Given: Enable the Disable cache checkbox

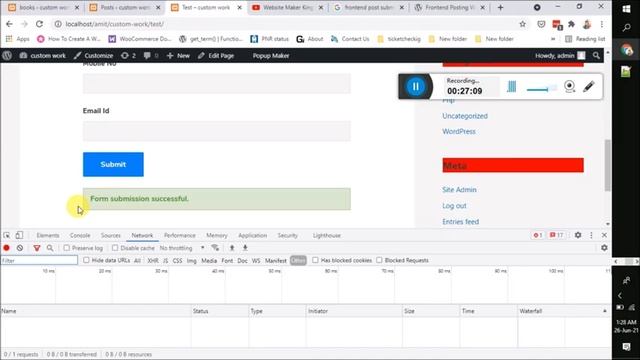Looking at the screenshot, I should pyautogui.click(x=115, y=248).
